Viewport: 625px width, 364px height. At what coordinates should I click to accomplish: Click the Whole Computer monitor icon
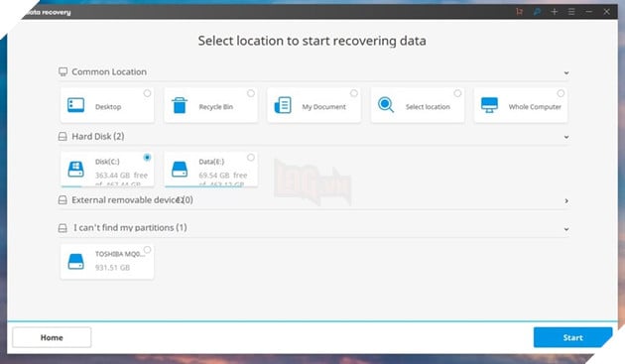489,105
